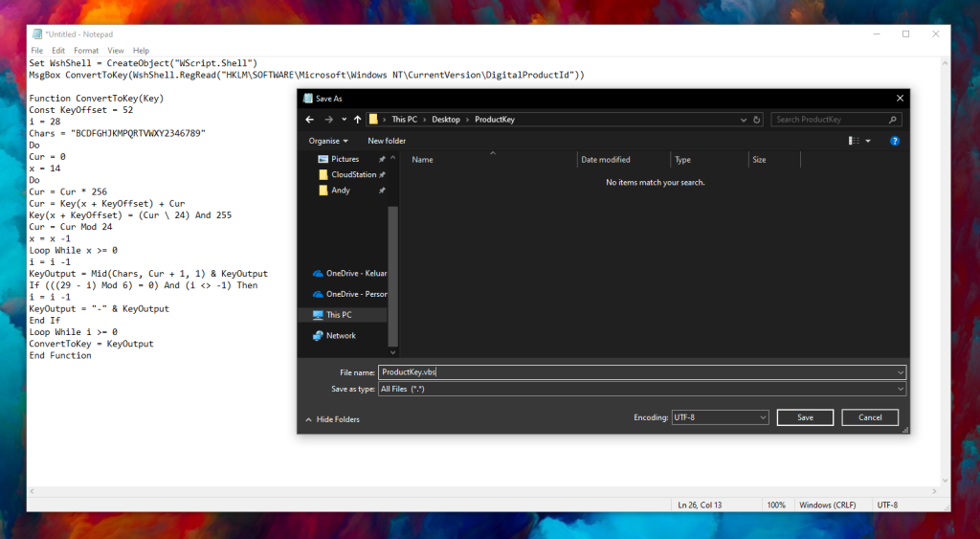The height and width of the screenshot is (539, 980).
Task: Expand the File name dropdown arrow
Action: (900, 372)
